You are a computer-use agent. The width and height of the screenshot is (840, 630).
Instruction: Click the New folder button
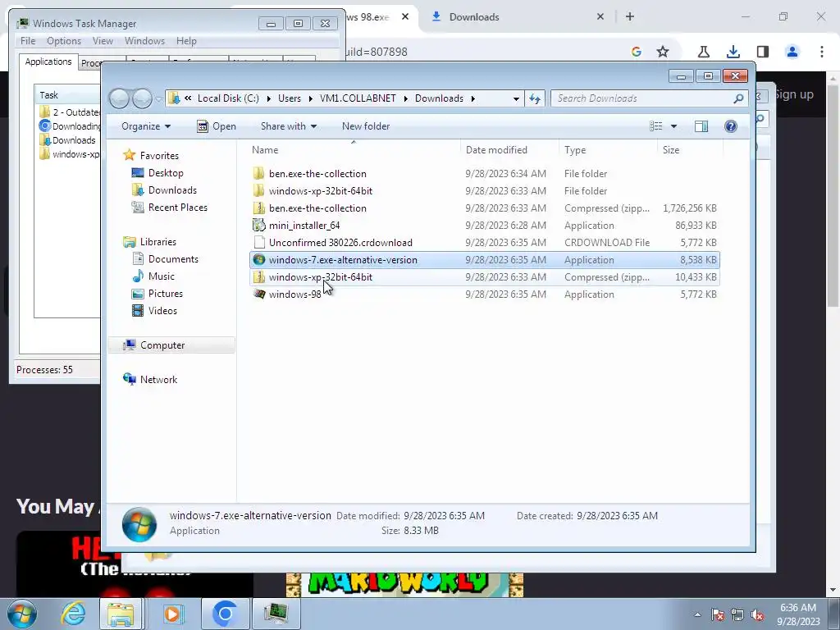366,126
